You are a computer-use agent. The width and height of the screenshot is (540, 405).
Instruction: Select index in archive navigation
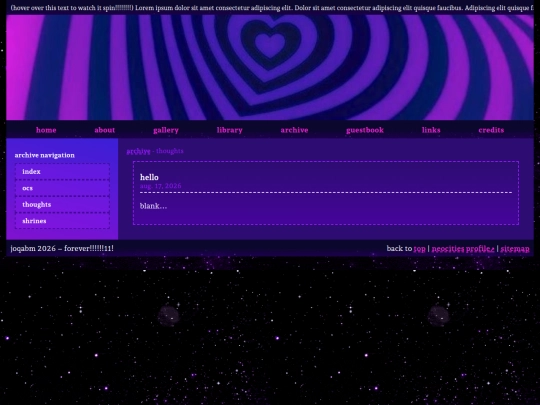(x=62, y=172)
